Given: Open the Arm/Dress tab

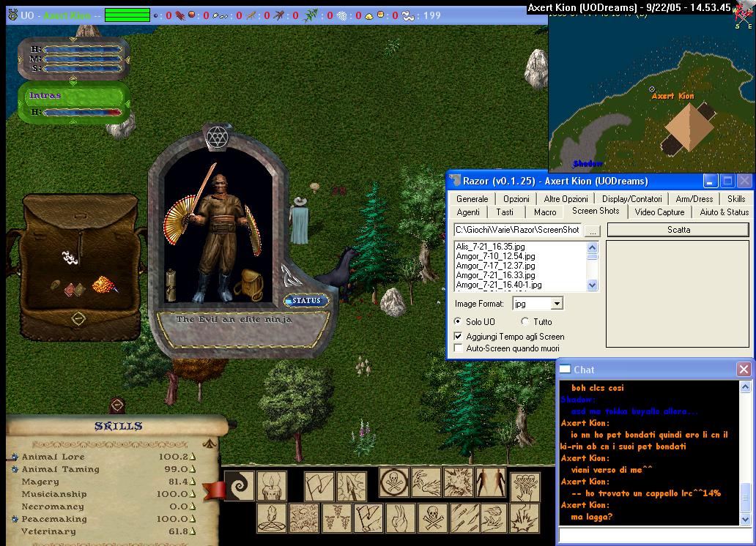Looking at the screenshot, I should click(694, 198).
